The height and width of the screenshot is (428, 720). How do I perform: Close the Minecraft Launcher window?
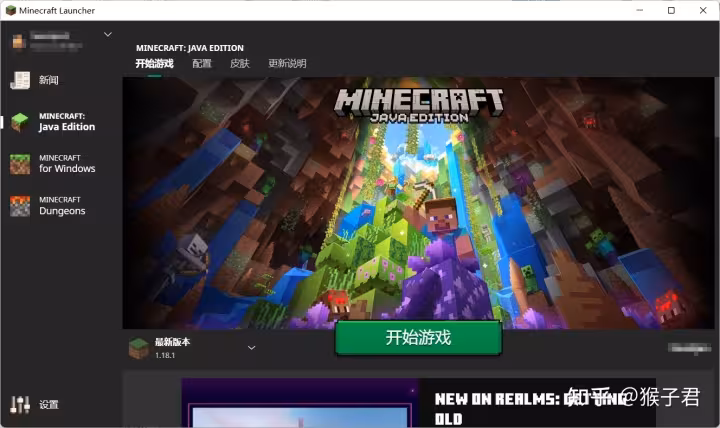(703, 10)
